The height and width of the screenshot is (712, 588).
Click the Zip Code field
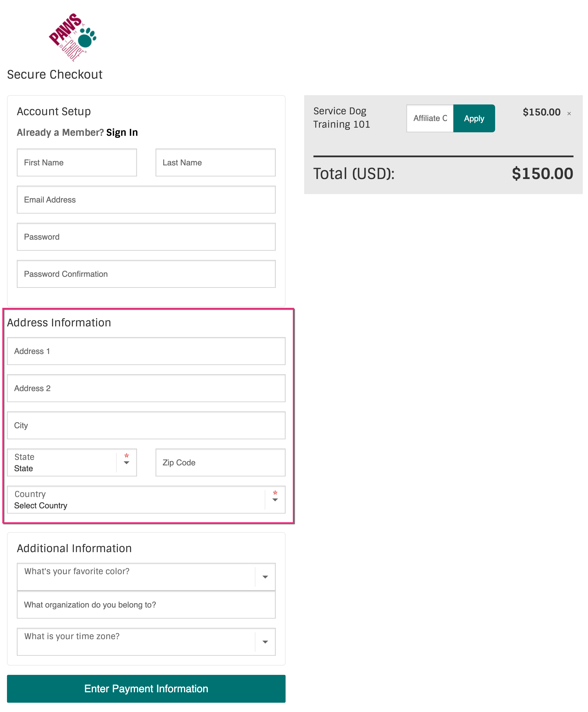coord(220,462)
